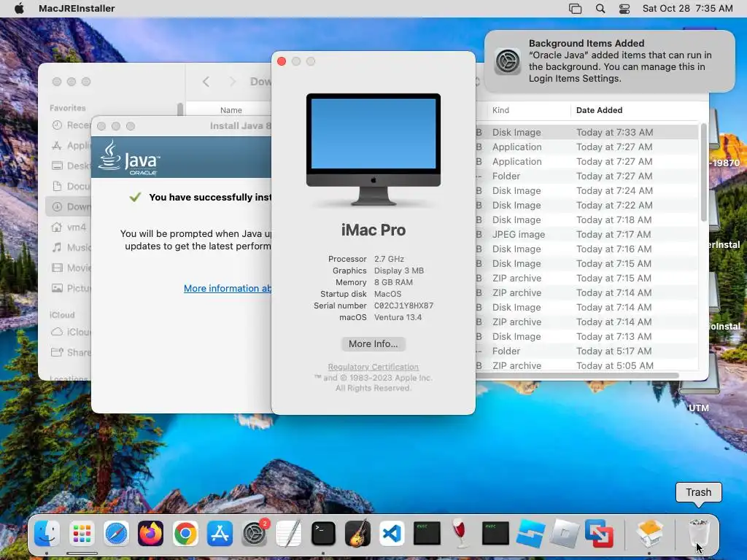Image resolution: width=747 pixels, height=560 pixels.
Task: Launch VMware Fusion from the Dock
Action: pos(599,533)
